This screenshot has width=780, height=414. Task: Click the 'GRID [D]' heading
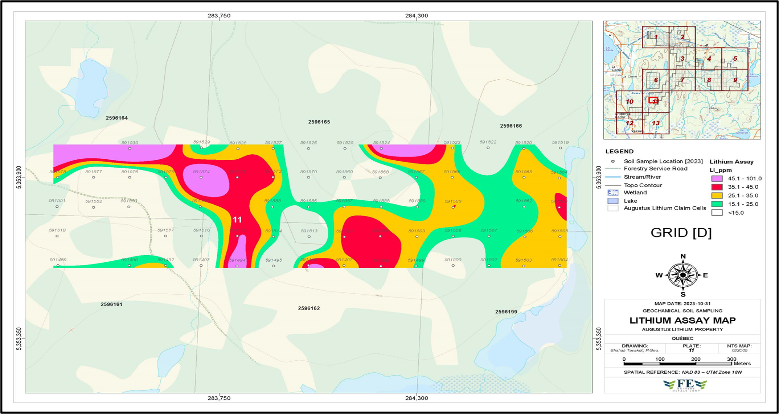681,232
